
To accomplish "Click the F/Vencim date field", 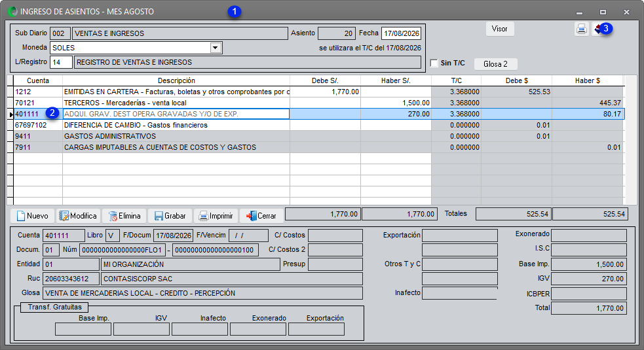I will tap(248, 235).
